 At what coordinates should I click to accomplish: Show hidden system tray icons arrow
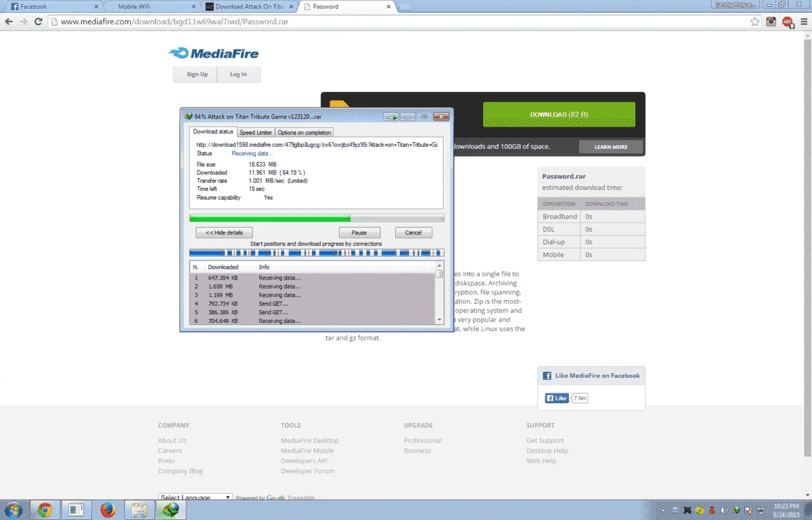[x=662, y=510]
